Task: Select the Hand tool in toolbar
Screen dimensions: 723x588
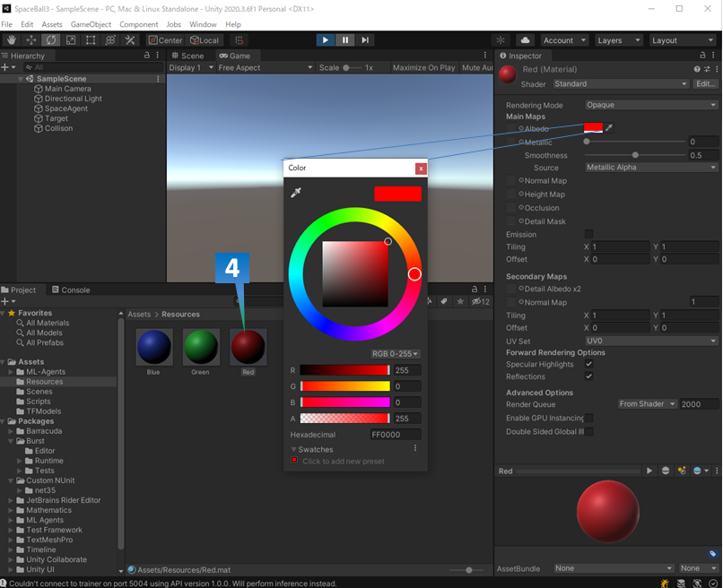Action: [x=12, y=40]
